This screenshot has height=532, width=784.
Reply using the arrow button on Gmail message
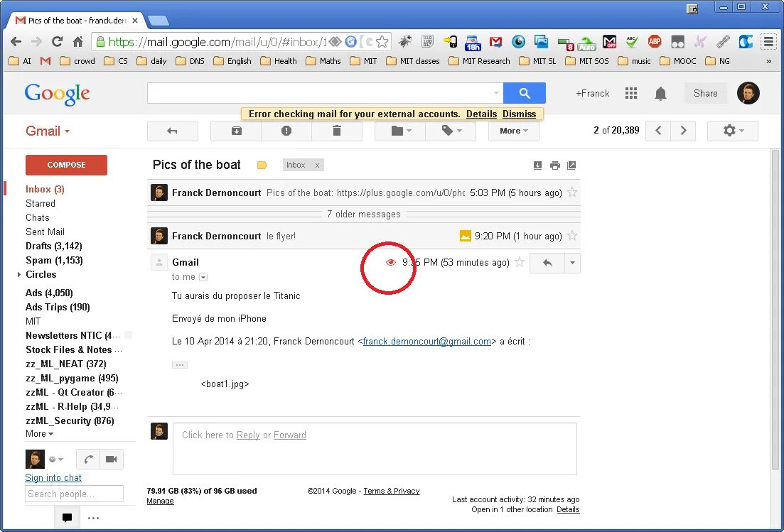(547, 263)
